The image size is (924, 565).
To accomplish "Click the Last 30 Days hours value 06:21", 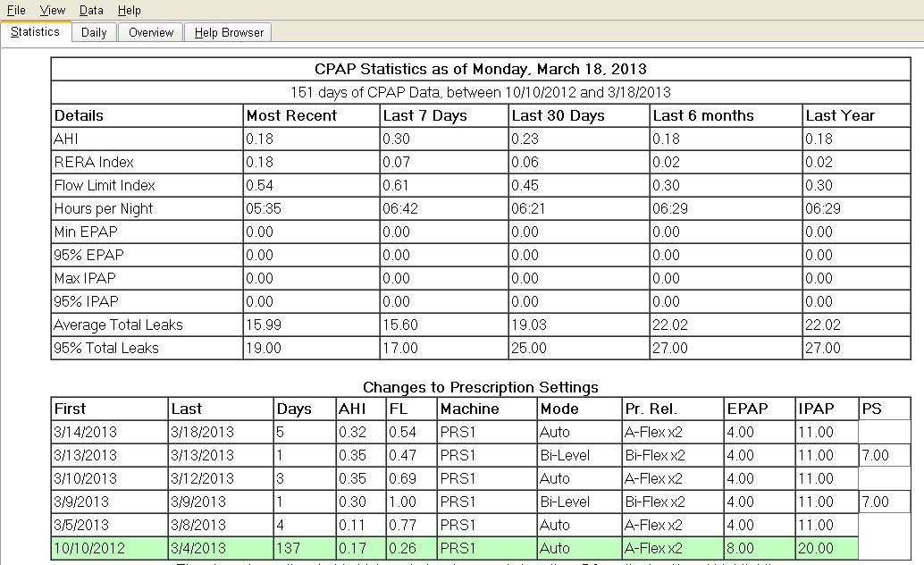I will pyautogui.click(x=529, y=209).
